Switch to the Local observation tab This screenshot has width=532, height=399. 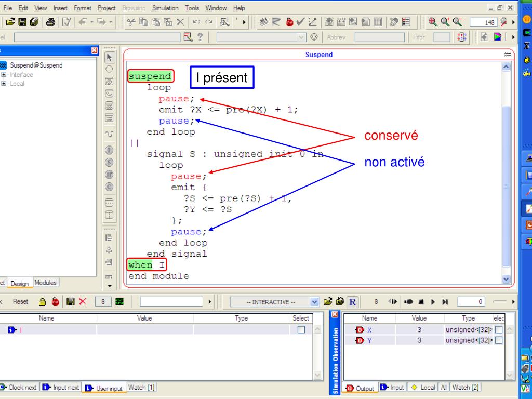click(x=423, y=388)
